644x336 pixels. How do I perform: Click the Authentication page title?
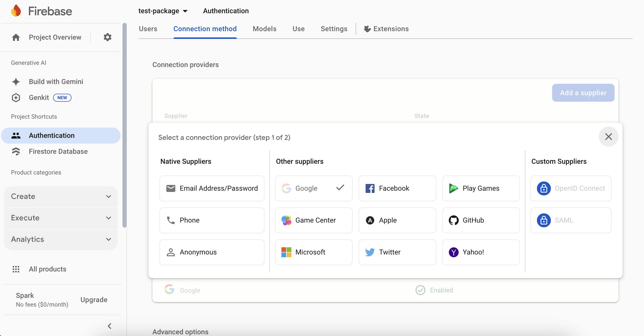(226, 11)
